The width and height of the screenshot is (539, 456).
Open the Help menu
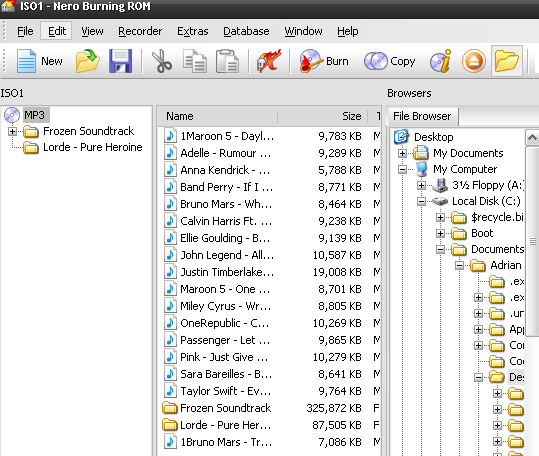[x=348, y=31]
